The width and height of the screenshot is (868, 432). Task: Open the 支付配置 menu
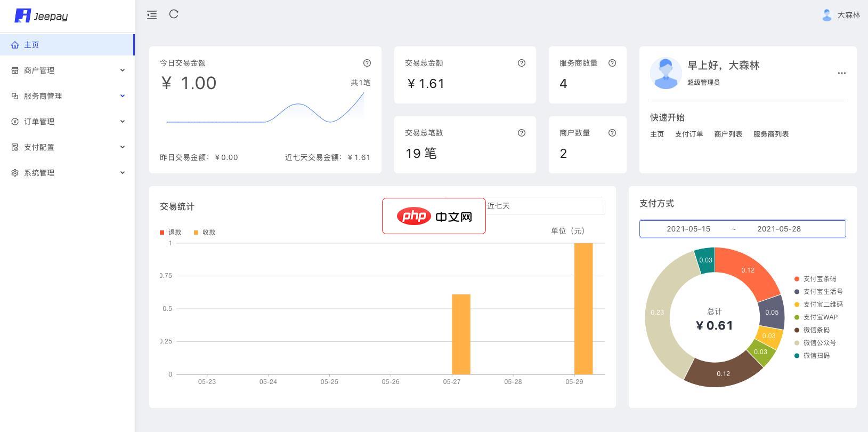[x=67, y=147]
